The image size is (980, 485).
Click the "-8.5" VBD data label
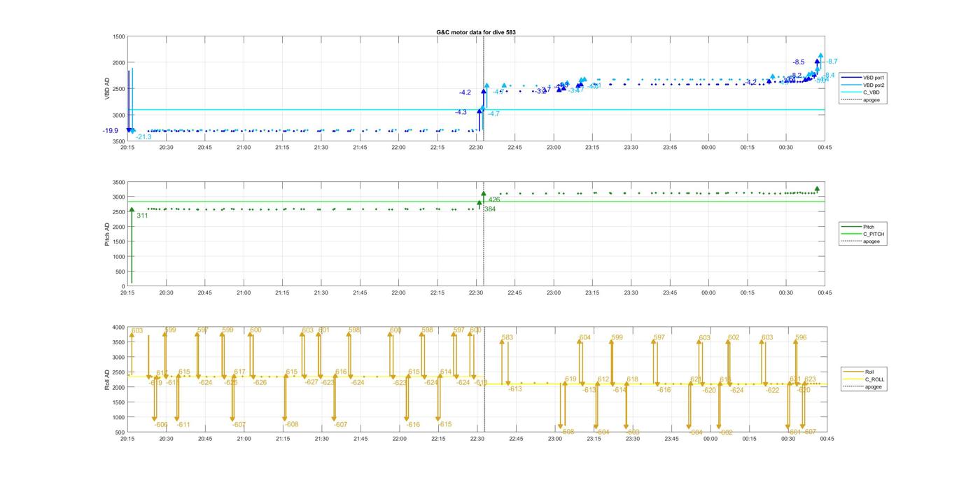[x=799, y=62]
